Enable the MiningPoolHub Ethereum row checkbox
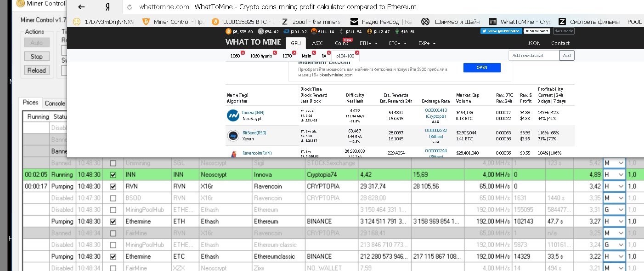The height and width of the screenshot is (271, 644). (x=113, y=210)
